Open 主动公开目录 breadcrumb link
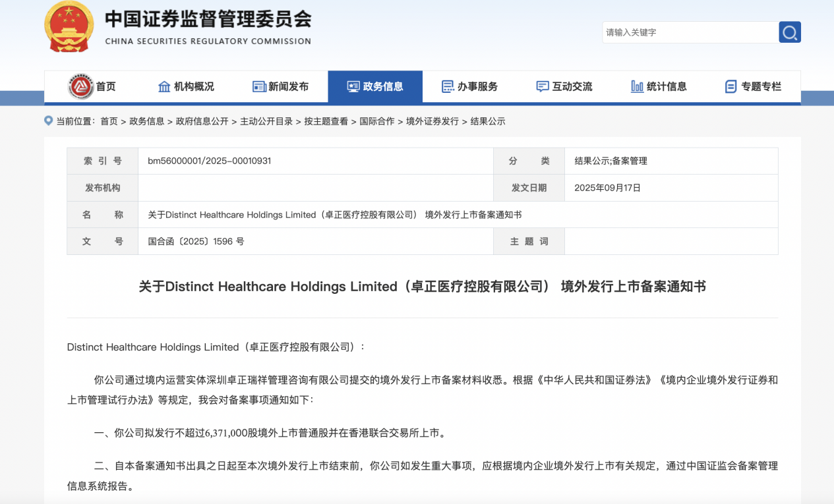Screen dimensions: 834x504 pyautogui.click(x=266, y=121)
